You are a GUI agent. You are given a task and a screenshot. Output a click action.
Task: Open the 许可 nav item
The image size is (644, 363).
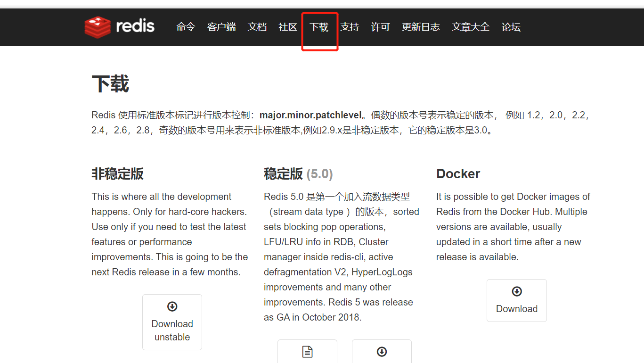tap(380, 27)
